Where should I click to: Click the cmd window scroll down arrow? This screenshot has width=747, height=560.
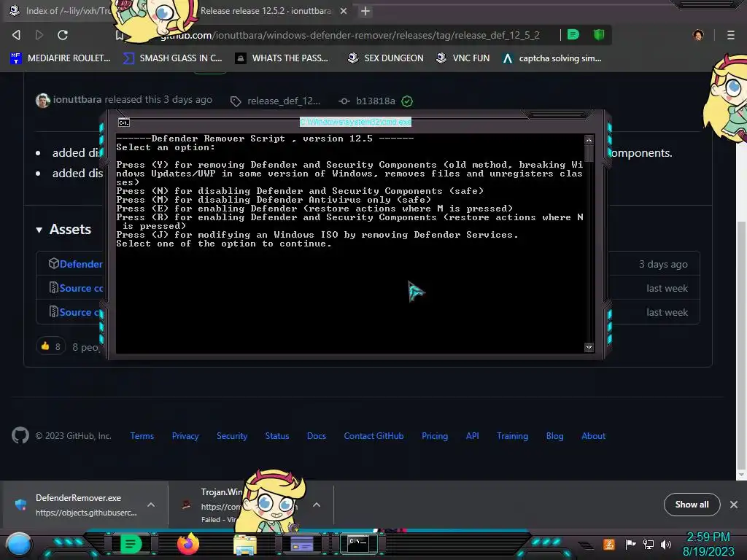[589, 348]
